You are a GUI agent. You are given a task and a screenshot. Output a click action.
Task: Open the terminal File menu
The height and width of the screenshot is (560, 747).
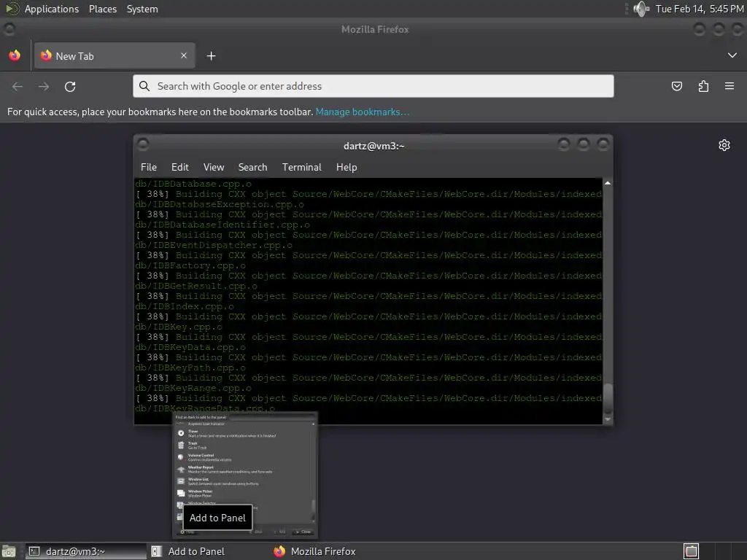[x=149, y=167]
